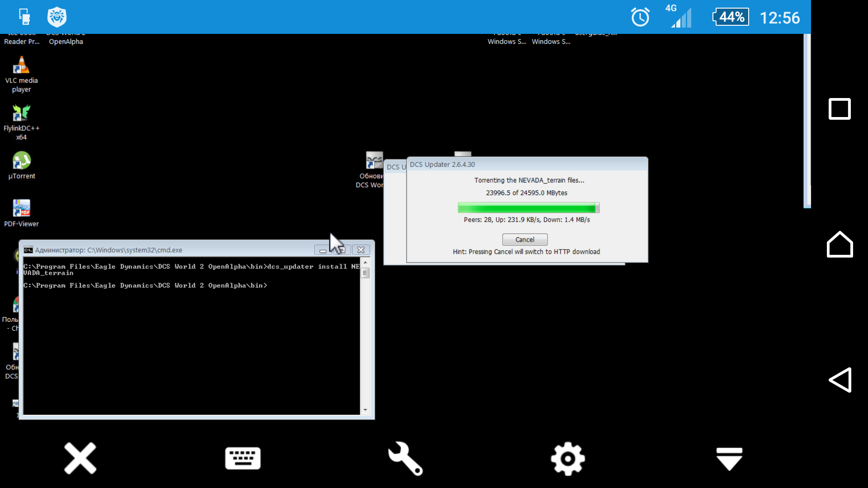Launch FlylinkDC++ x64 desktop icon
This screenshot has width=868, height=488.
pyautogui.click(x=21, y=122)
